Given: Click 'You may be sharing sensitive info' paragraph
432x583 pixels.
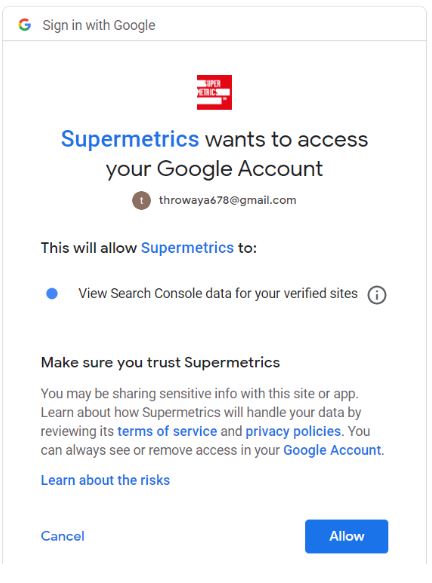Looking at the screenshot, I should tap(212, 422).
